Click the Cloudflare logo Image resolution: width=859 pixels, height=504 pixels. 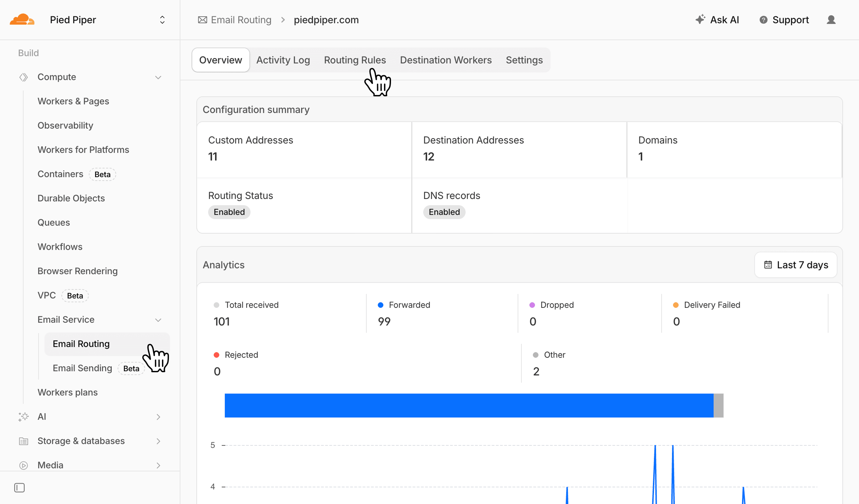coord(22,19)
